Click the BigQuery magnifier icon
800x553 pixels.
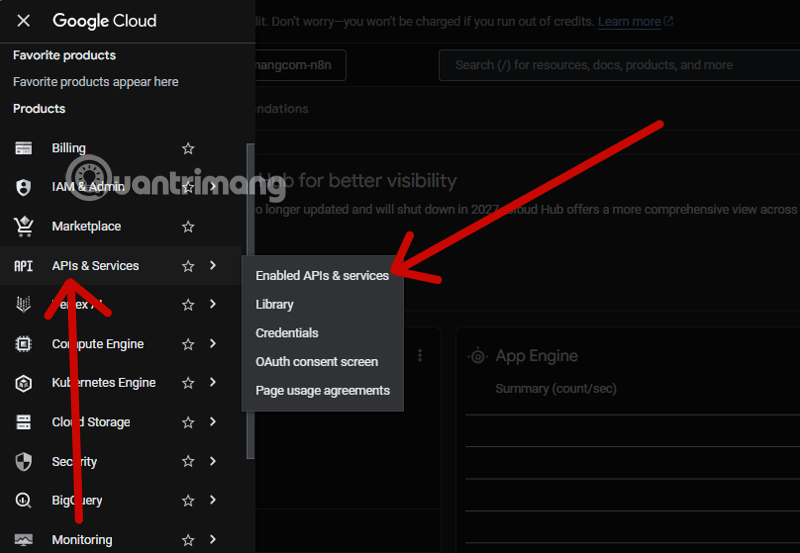(x=23, y=500)
